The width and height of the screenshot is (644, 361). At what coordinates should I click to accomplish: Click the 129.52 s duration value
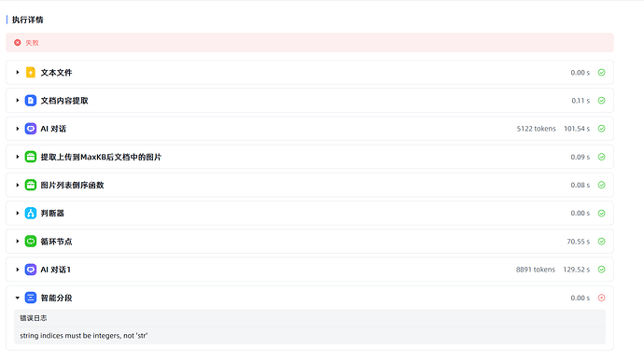576,270
